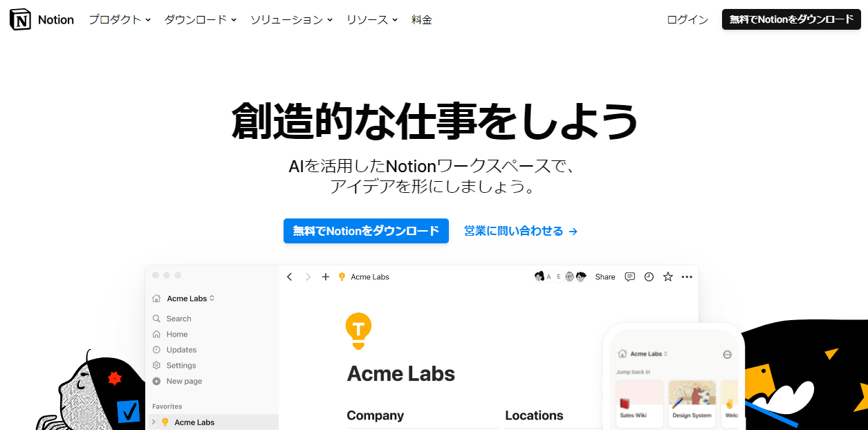
Task: Click the back arrow in app preview
Action: click(x=290, y=277)
